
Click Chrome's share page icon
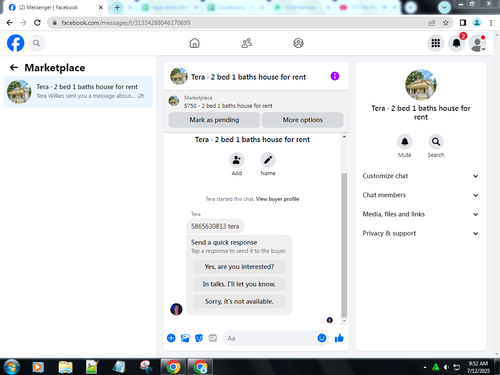(x=432, y=23)
